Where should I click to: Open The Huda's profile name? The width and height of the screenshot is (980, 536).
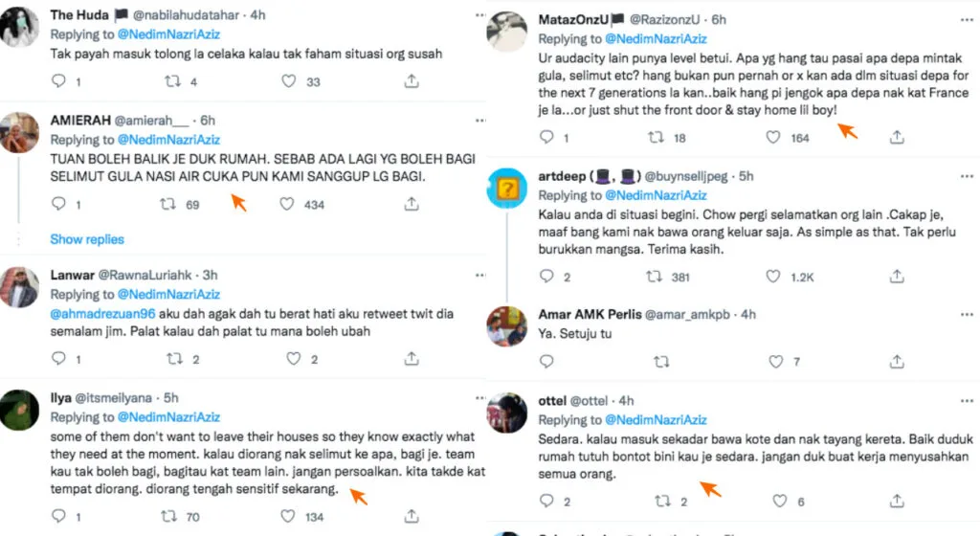[x=80, y=15]
